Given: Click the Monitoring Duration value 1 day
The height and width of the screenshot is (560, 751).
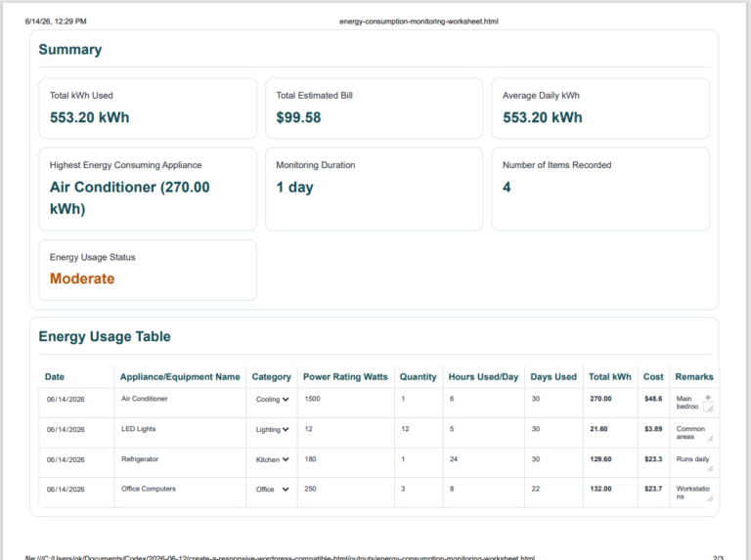Looking at the screenshot, I should (294, 187).
